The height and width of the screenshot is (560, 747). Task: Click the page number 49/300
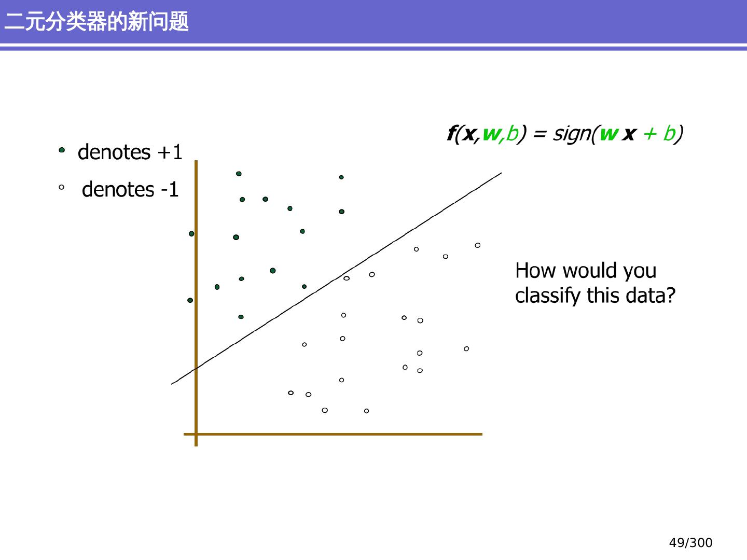690,543
